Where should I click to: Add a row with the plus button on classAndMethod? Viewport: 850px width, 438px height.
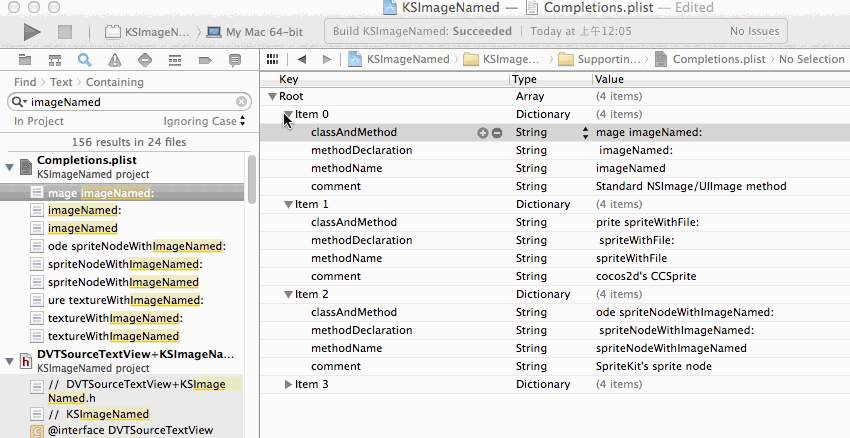click(483, 133)
